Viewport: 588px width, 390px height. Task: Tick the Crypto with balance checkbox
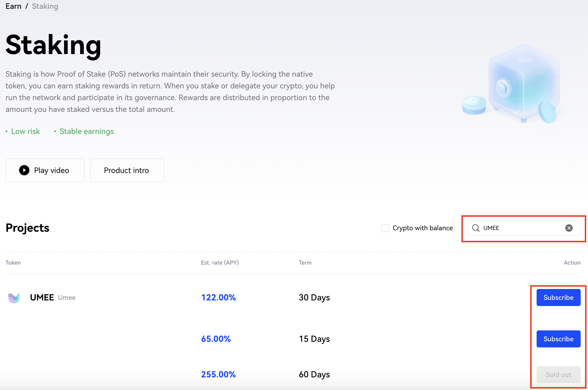click(x=385, y=228)
